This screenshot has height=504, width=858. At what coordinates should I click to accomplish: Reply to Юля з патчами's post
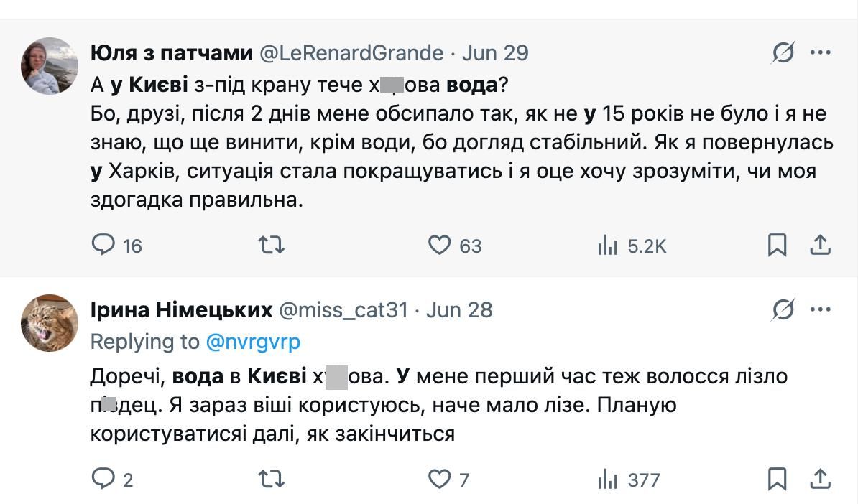(103, 246)
